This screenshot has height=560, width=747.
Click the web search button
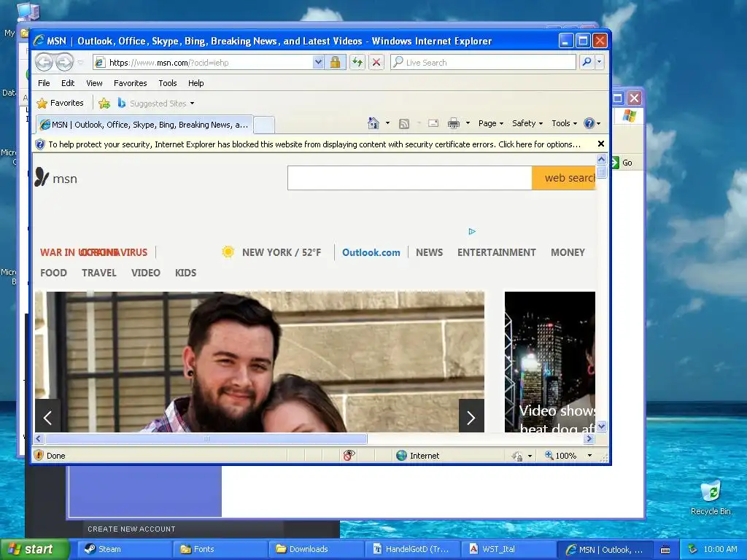click(564, 178)
